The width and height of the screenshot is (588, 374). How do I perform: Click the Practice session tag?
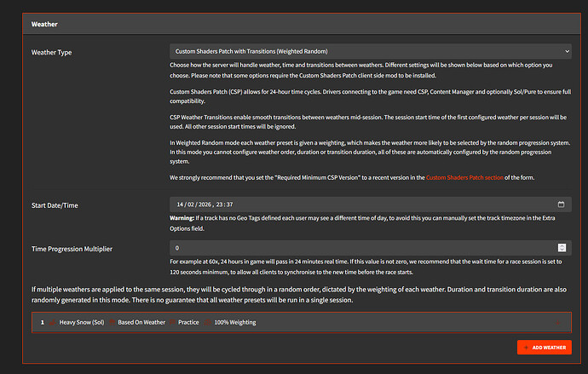[x=188, y=322]
